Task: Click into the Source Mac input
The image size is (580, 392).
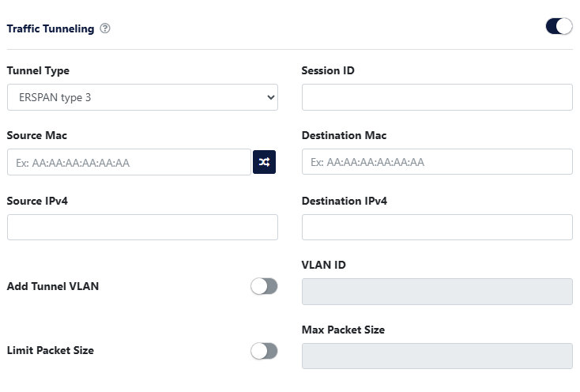Action: coord(129,162)
